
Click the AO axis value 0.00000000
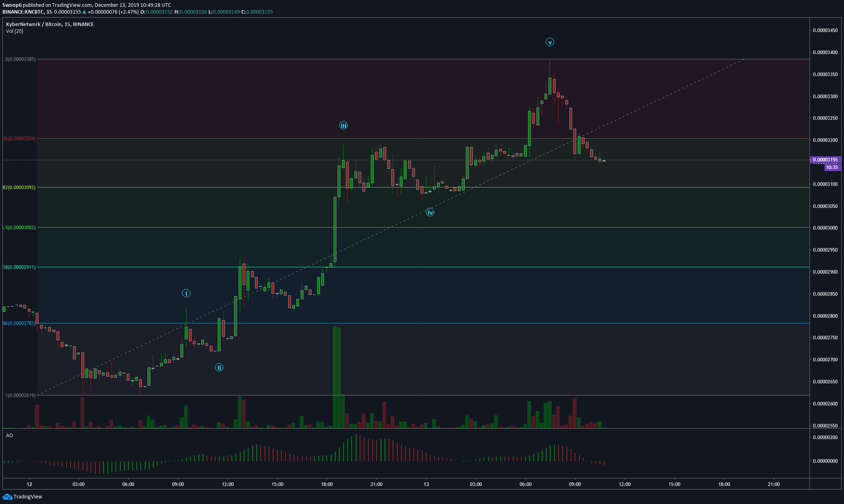point(825,461)
